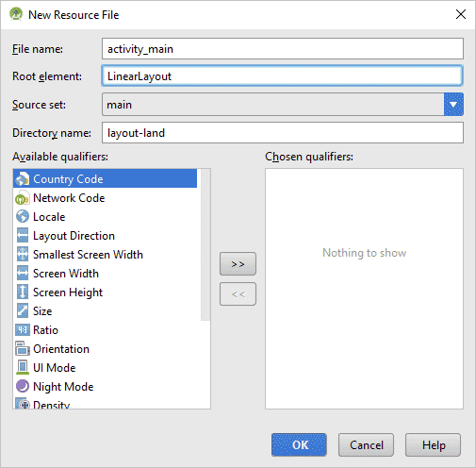This screenshot has height=468, width=476.
Task: Click the Orientation qualifier icon
Action: click(22, 349)
